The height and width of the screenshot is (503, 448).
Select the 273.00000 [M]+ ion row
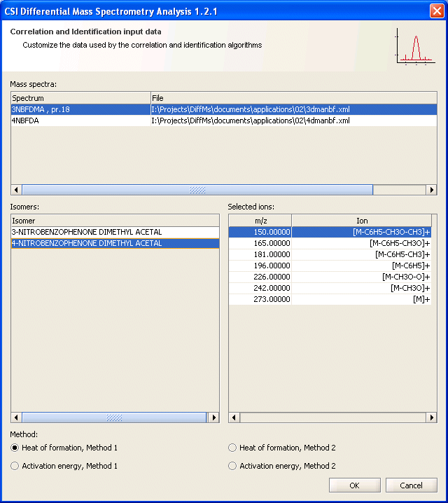330,299
